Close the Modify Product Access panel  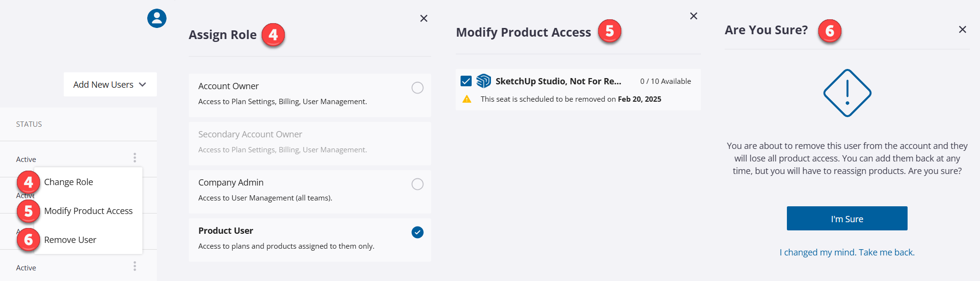coord(694,16)
